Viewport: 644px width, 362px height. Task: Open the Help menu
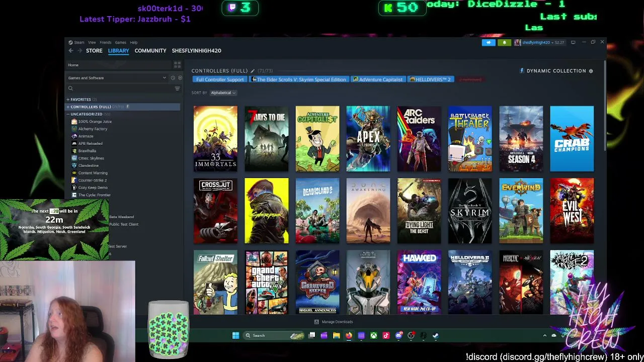133,42
